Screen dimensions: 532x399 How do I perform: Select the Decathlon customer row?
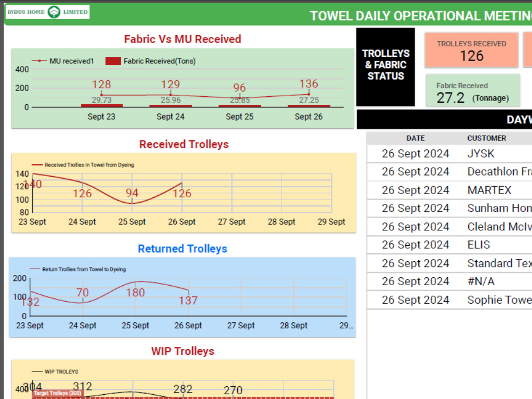(x=450, y=172)
